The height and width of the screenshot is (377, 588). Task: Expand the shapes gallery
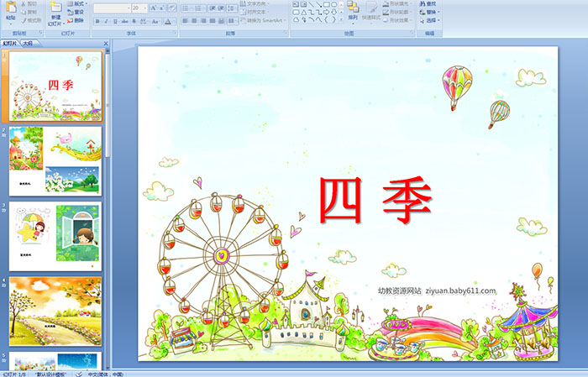coord(343,20)
